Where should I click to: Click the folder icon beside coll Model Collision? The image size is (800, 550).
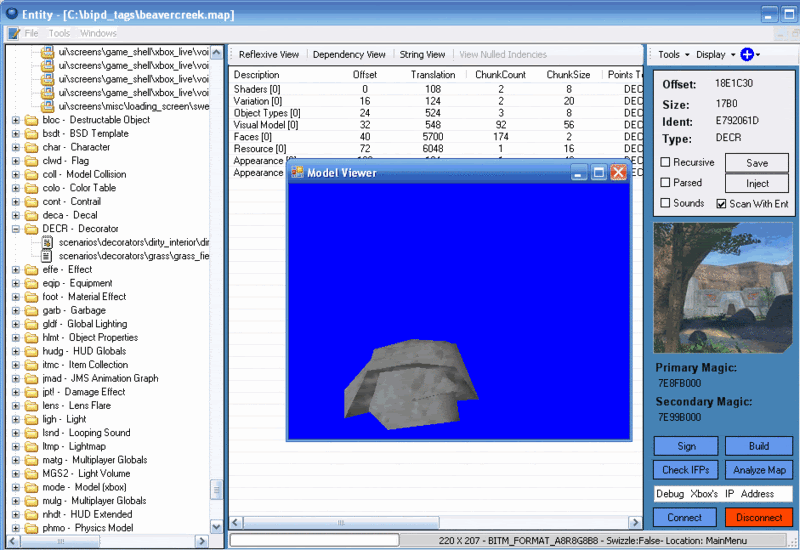point(32,175)
